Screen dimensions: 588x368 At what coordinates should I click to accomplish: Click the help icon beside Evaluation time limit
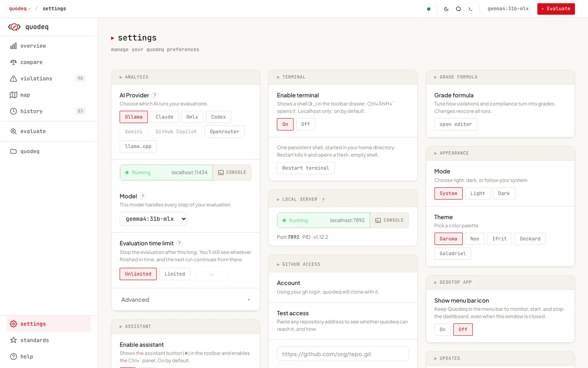[x=179, y=243]
